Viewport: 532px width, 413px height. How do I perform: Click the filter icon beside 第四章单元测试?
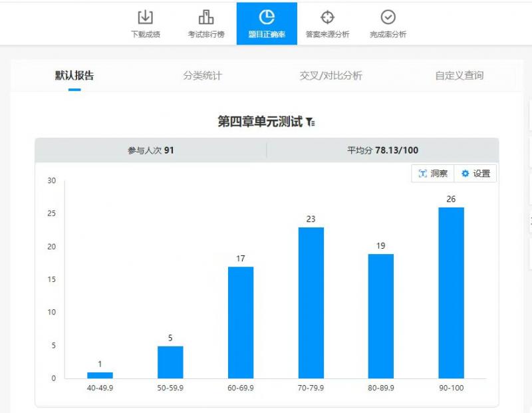click(311, 122)
